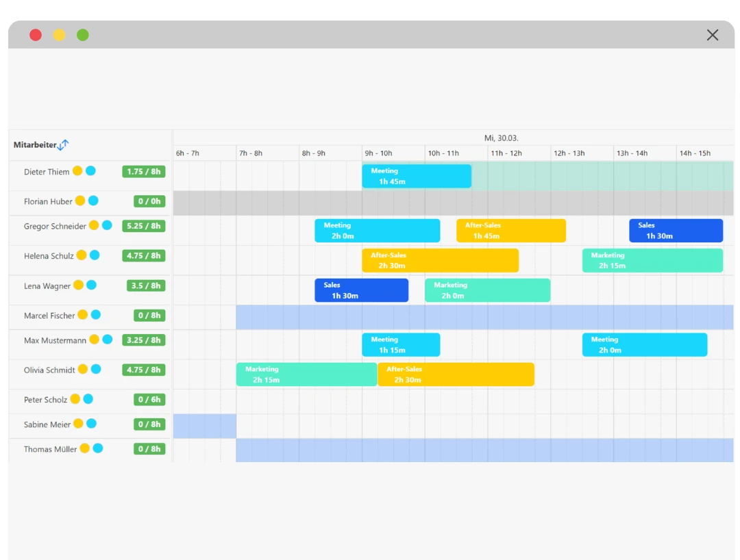The image size is (740, 560).
Task: Click the yellow dot beside Helena Schulz
Action: point(81,255)
